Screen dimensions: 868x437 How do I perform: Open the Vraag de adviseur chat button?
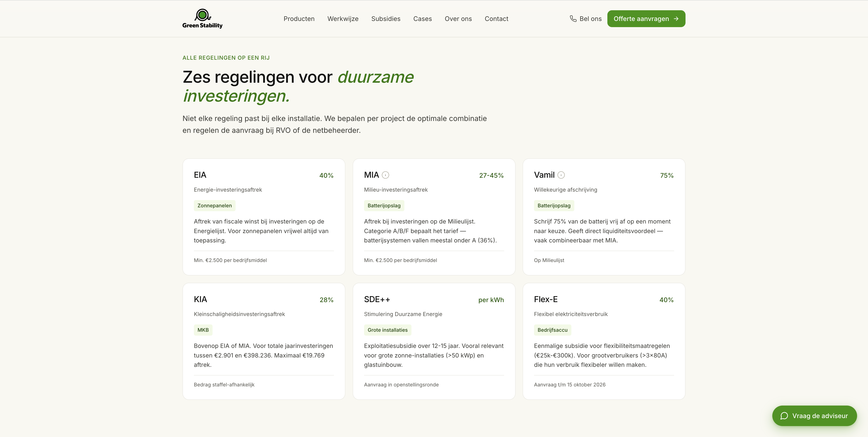[814, 416]
